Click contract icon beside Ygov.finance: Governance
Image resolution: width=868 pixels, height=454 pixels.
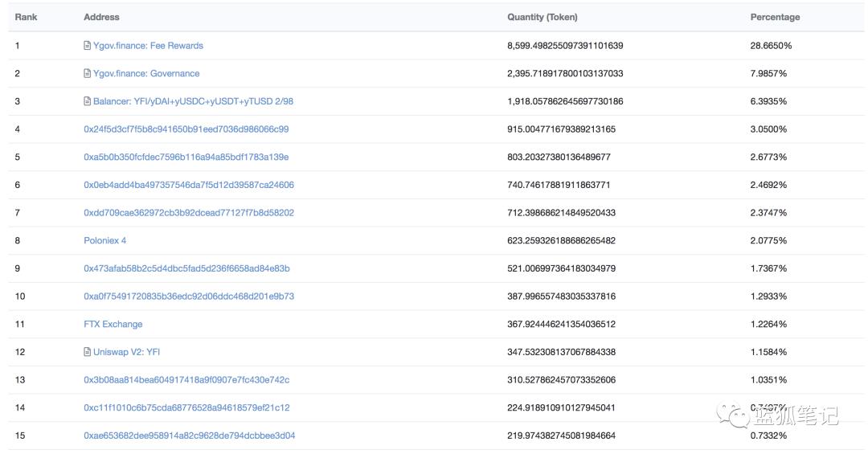click(88, 74)
